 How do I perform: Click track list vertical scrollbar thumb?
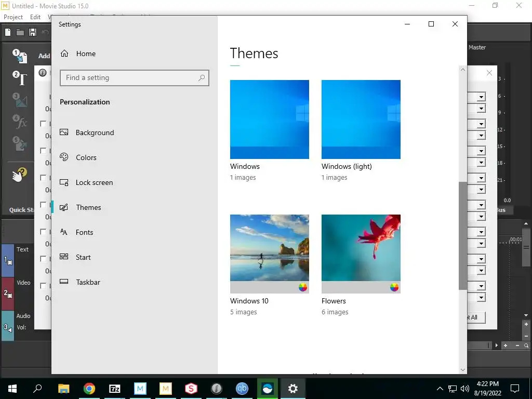point(526,248)
